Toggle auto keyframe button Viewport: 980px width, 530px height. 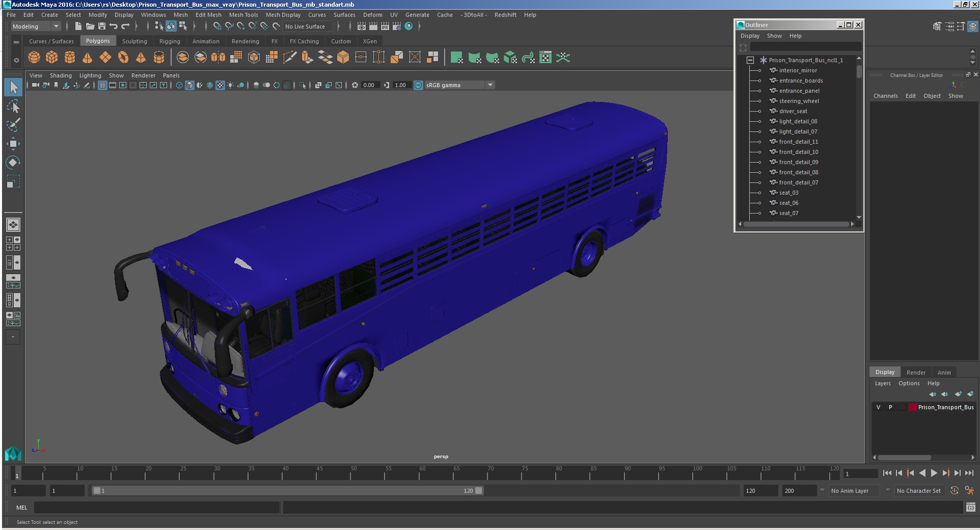[955, 490]
